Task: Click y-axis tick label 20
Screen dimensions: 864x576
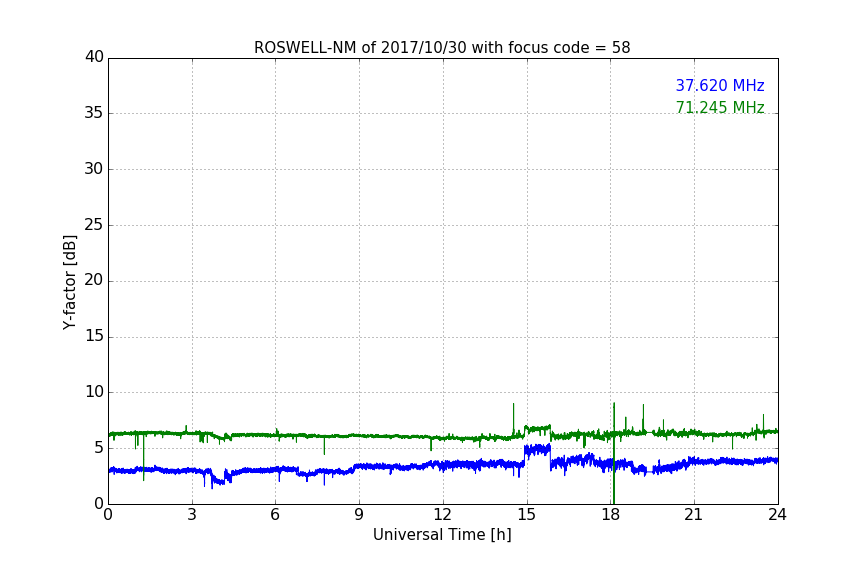Action: coord(94,280)
